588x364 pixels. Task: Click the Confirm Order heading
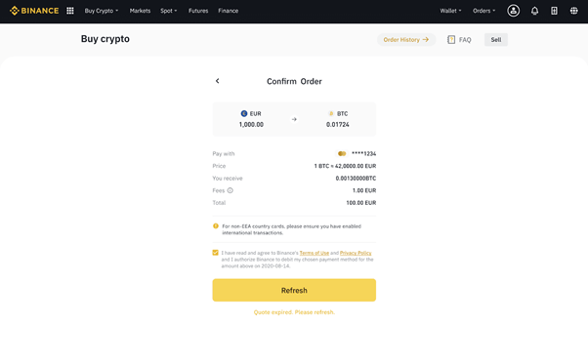294,81
